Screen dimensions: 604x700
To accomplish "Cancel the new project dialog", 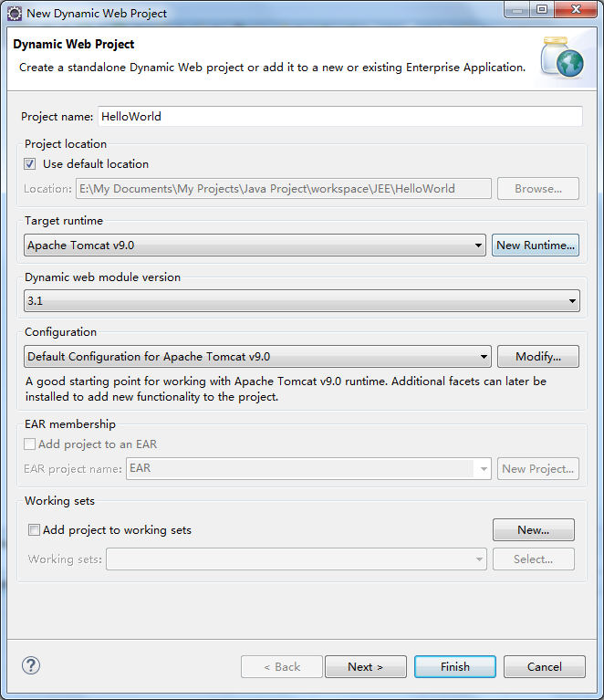I will tap(544, 666).
